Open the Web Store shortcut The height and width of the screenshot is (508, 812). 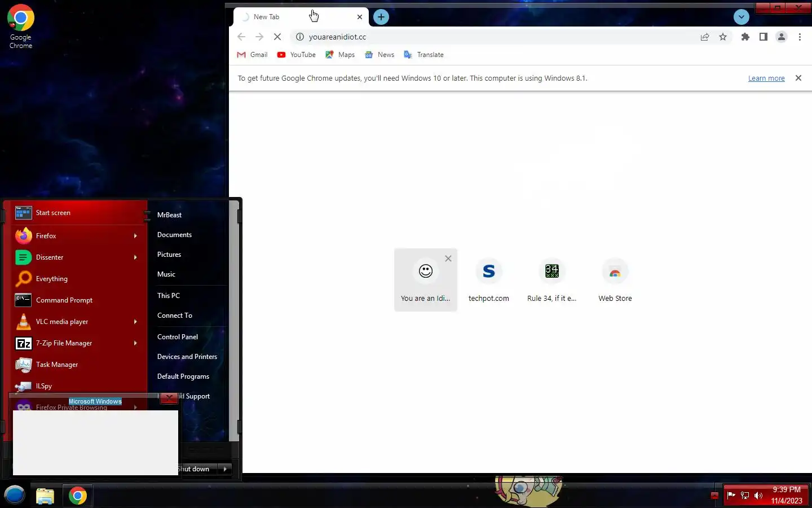[x=615, y=279]
